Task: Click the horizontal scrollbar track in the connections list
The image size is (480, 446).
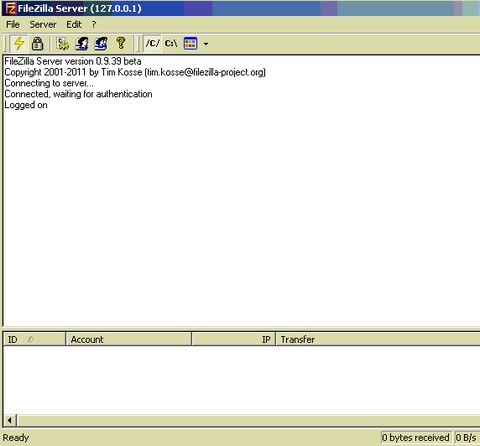Action: pyautogui.click(x=249, y=420)
